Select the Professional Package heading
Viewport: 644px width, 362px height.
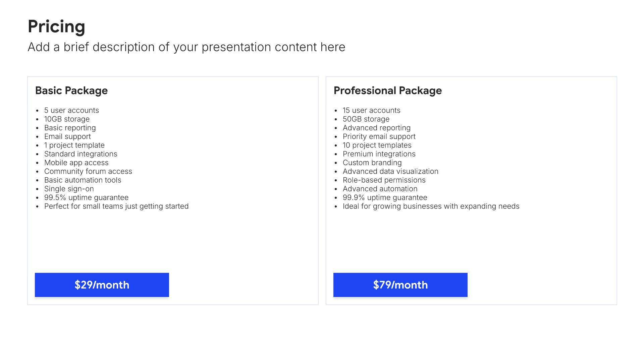(387, 90)
